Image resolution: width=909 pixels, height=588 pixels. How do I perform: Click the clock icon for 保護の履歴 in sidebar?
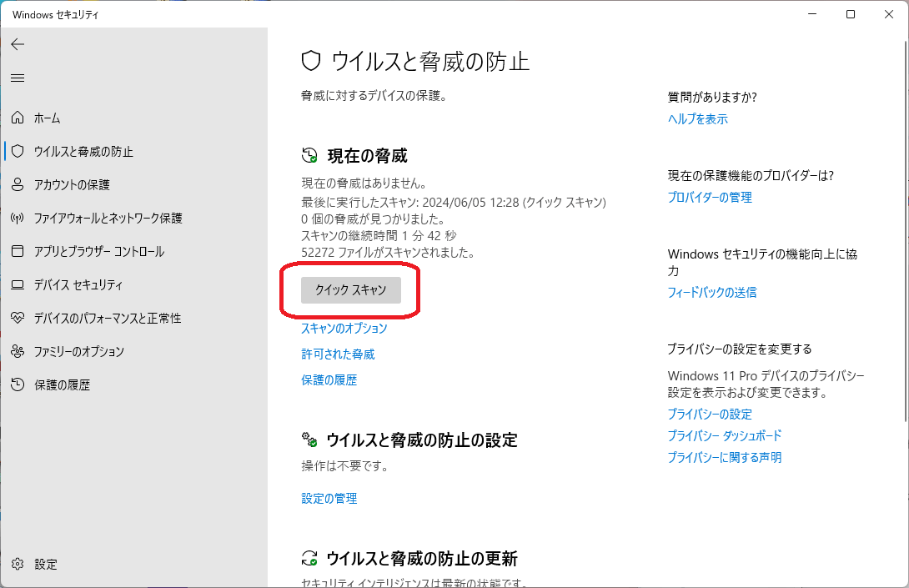(18, 384)
